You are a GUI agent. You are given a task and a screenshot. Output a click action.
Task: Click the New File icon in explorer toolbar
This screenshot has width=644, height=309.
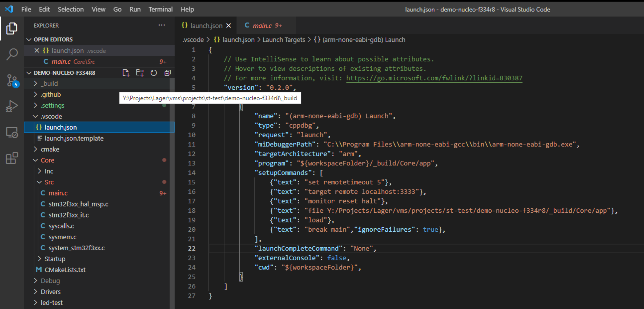pos(126,73)
